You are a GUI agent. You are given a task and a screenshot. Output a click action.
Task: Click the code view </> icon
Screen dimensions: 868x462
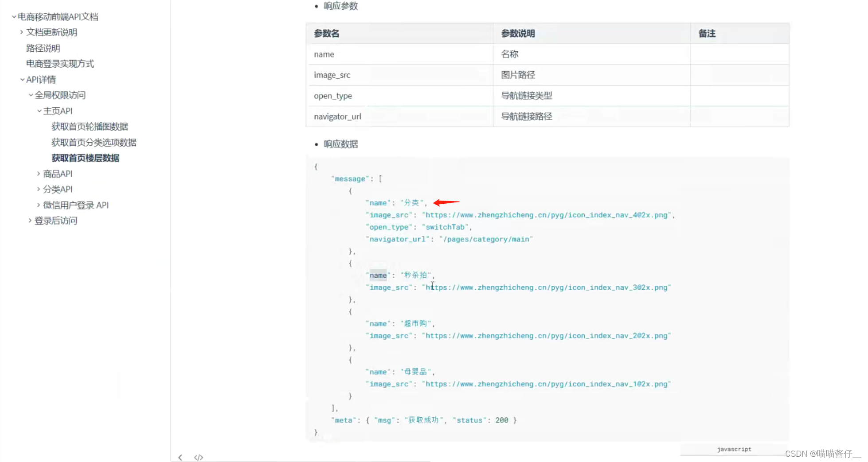[x=198, y=457]
